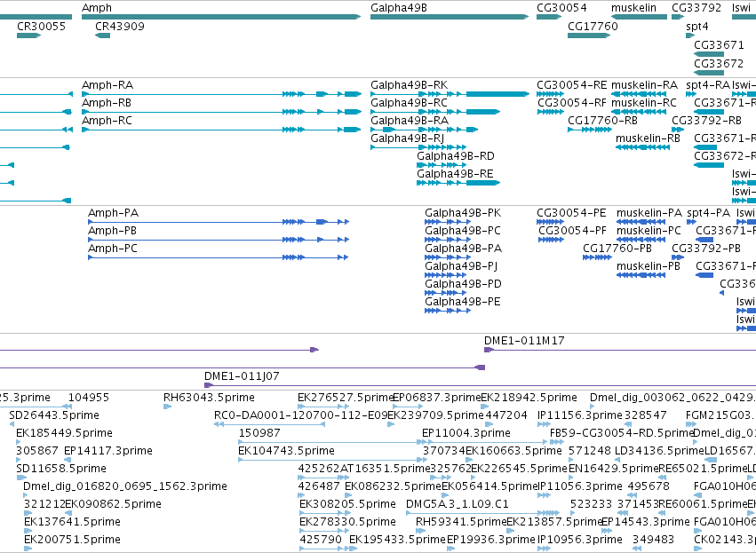Select the CG33792-RB transcript label
The height and width of the screenshot is (553, 756).
(x=706, y=121)
